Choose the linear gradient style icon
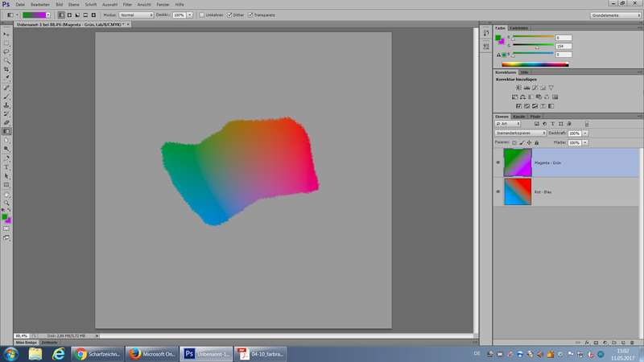Viewport: 644px width, 362px height. 60,15
